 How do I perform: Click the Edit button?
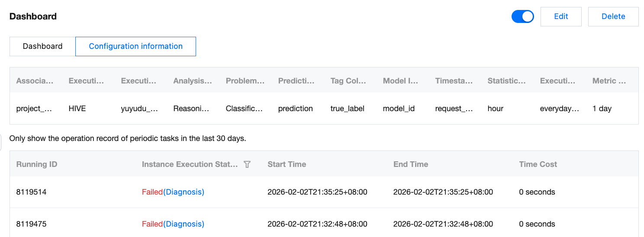(561, 16)
